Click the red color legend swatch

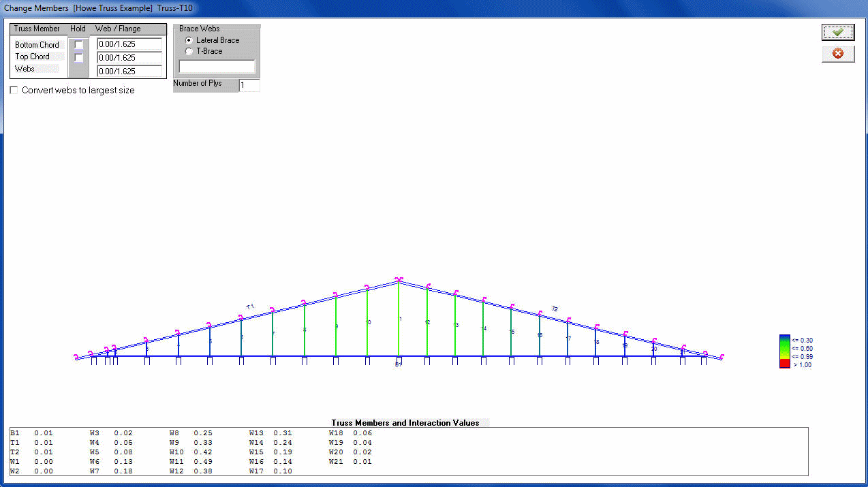click(x=784, y=364)
